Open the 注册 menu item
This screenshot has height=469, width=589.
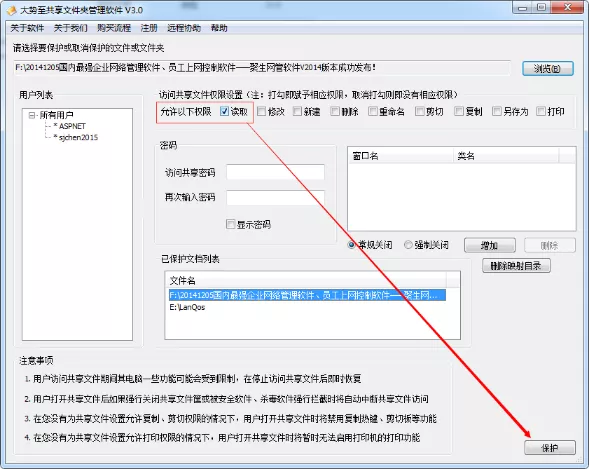click(x=149, y=28)
